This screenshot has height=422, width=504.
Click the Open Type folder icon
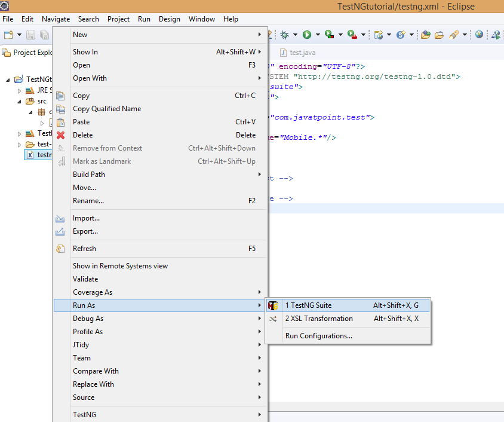pos(426,35)
